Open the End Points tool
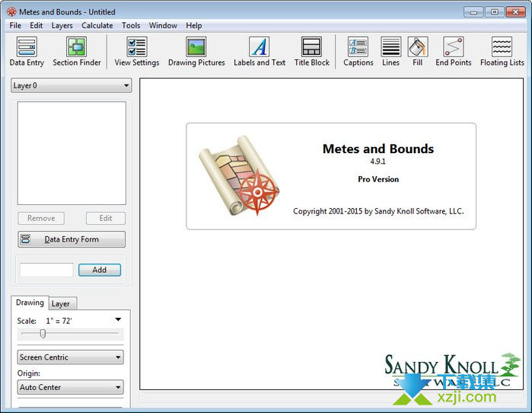 tap(454, 47)
